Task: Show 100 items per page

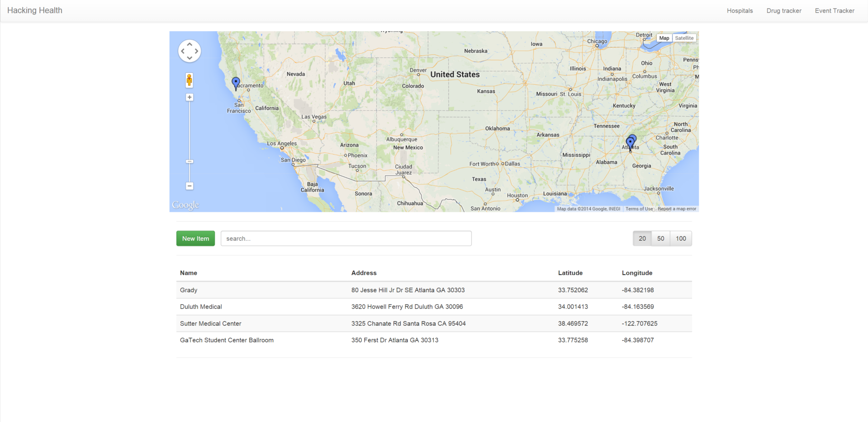Action: point(681,239)
